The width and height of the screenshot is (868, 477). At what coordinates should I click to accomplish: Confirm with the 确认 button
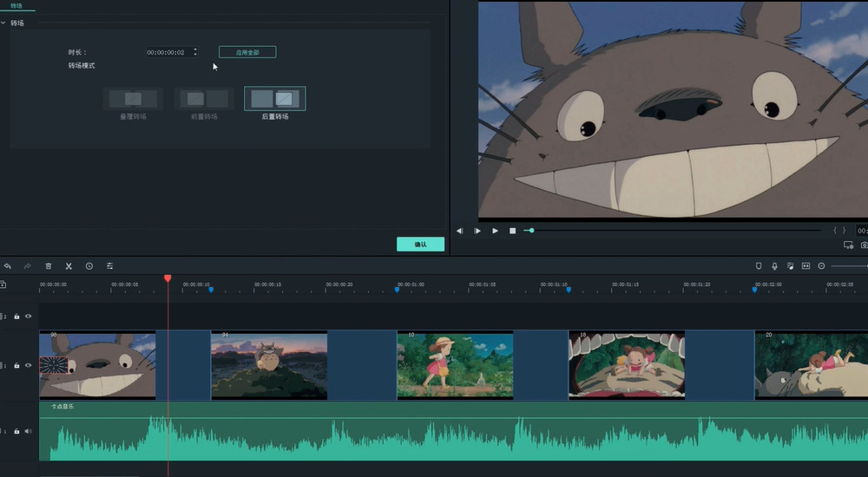[x=420, y=245]
